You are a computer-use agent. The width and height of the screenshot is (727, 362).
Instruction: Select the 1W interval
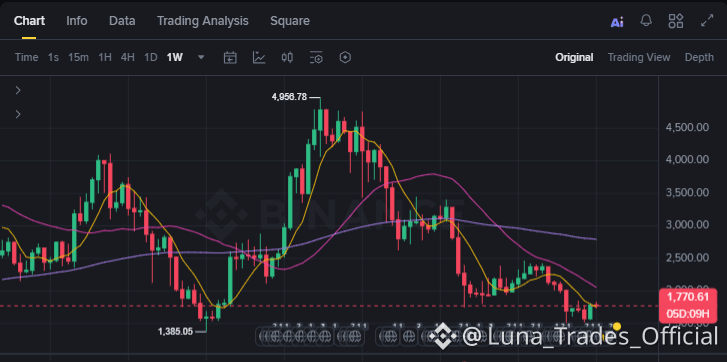coord(175,57)
